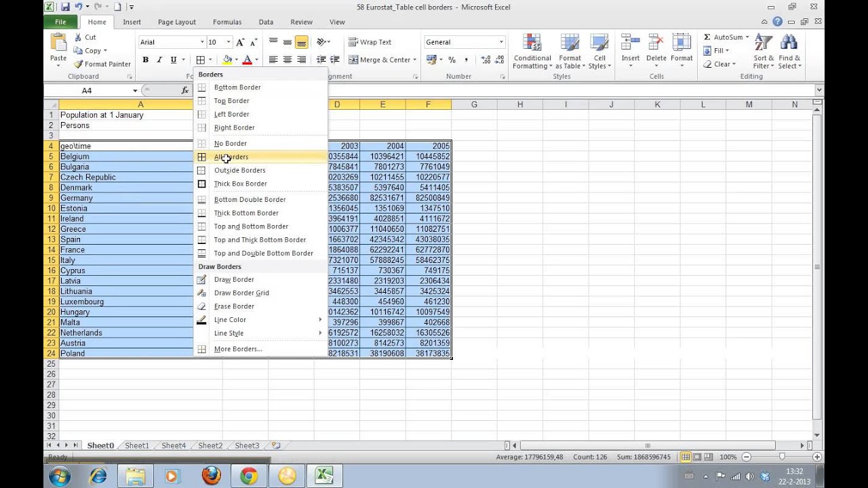This screenshot has width=868, height=488.
Task: Click the Excel Help question mark
Action: pos(778,22)
